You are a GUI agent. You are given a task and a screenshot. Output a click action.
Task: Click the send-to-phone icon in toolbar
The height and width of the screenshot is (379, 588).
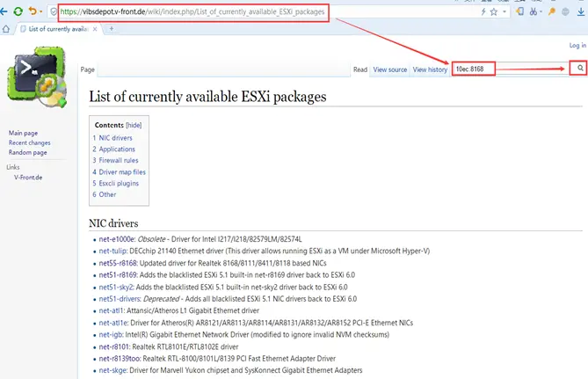[x=520, y=11]
